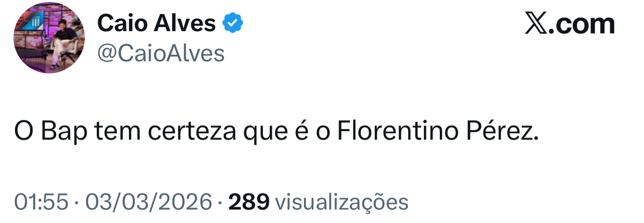Open Caio Alves profile avatar
This screenshot has width=644, height=223.
[49, 39]
